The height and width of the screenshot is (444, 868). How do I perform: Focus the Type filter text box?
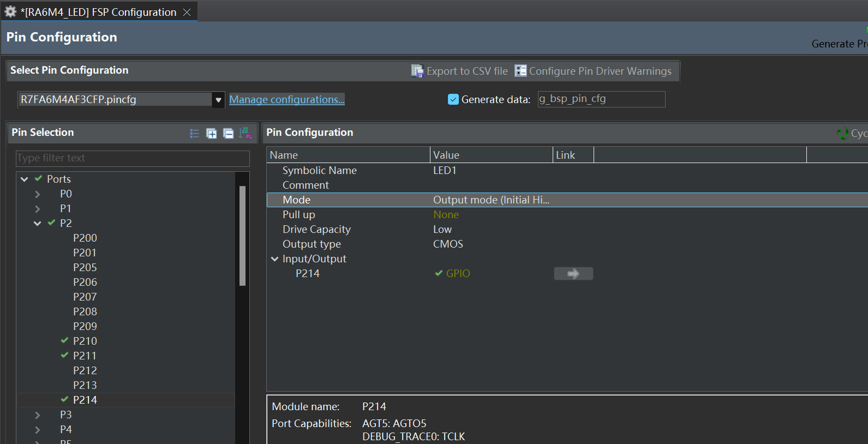(x=133, y=158)
